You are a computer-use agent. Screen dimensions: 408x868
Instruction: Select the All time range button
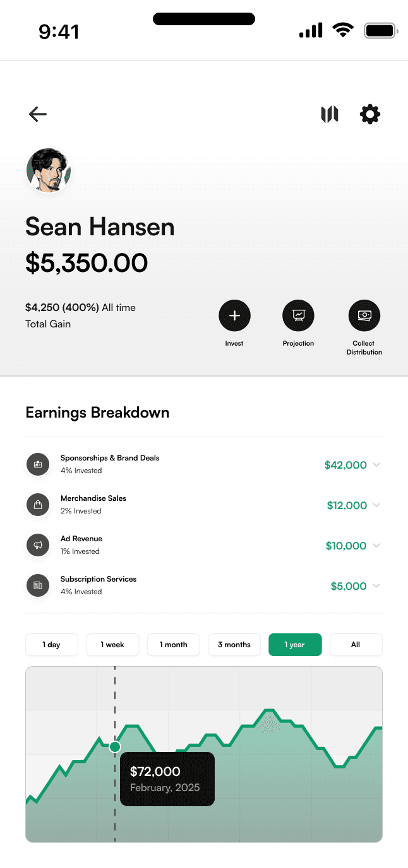(356, 645)
